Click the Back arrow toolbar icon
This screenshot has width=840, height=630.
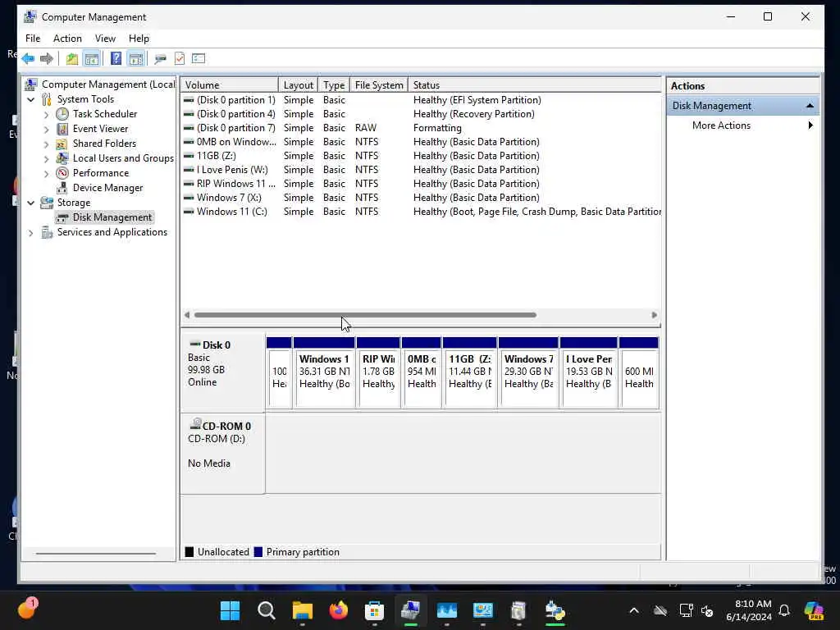pos(28,58)
